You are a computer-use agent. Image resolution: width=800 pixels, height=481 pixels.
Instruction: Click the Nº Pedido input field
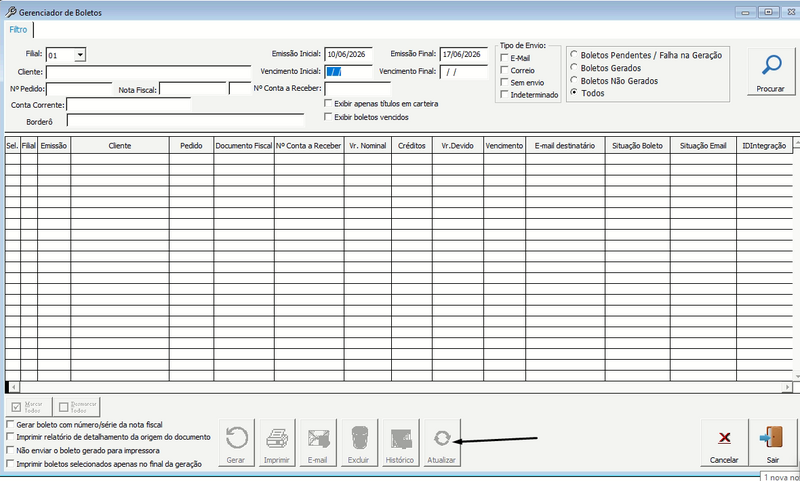coord(79,89)
